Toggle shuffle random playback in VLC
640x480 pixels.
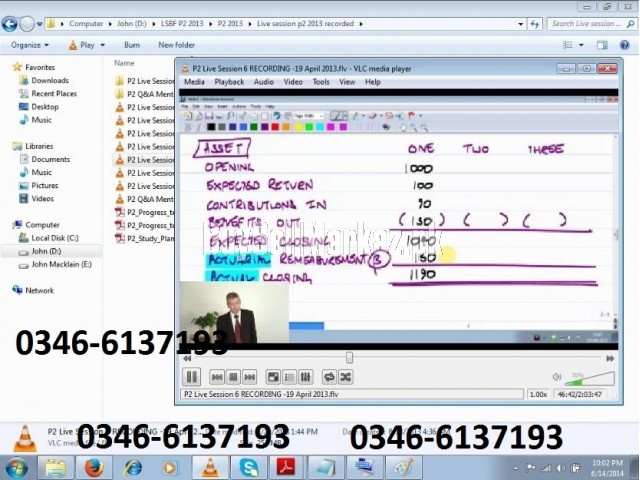coord(345,377)
